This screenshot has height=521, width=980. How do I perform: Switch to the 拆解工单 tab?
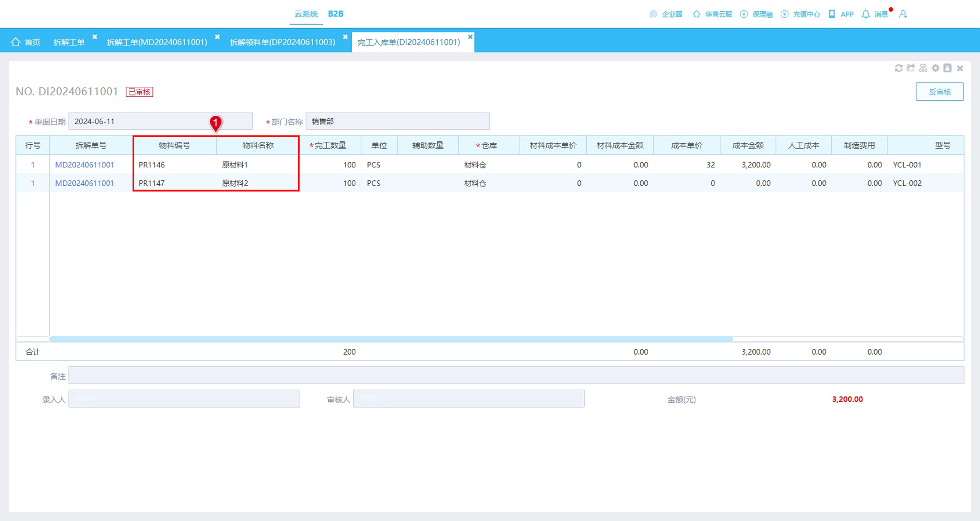[x=69, y=42]
